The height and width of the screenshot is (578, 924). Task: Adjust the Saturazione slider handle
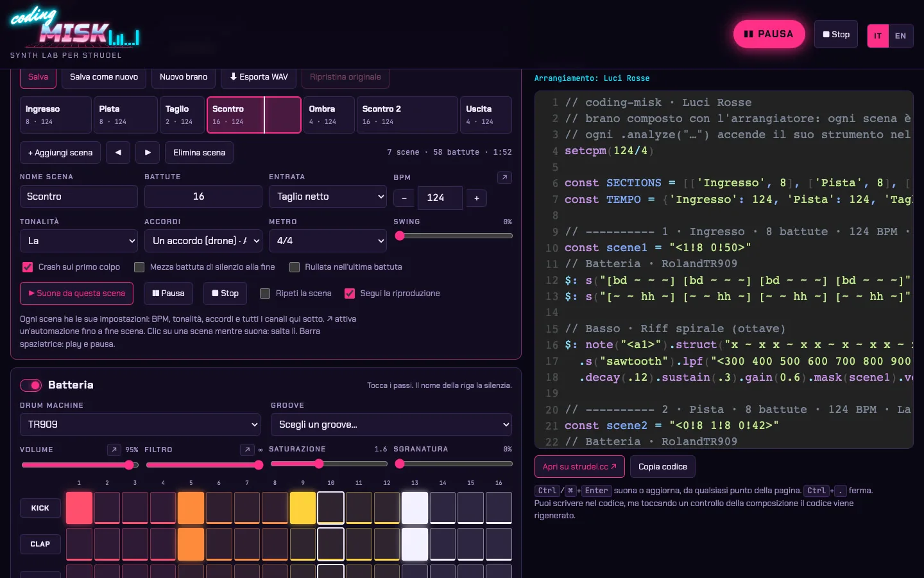[319, 464]
